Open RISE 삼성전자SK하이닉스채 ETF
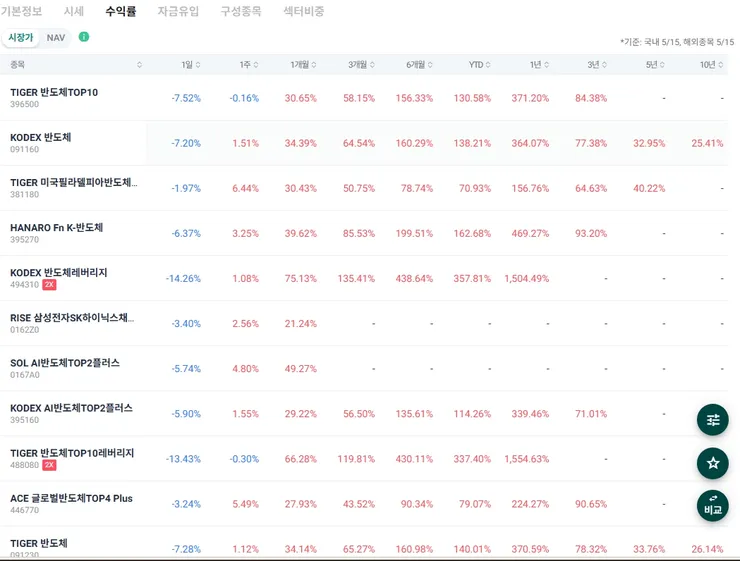 (x=363, y=323)
